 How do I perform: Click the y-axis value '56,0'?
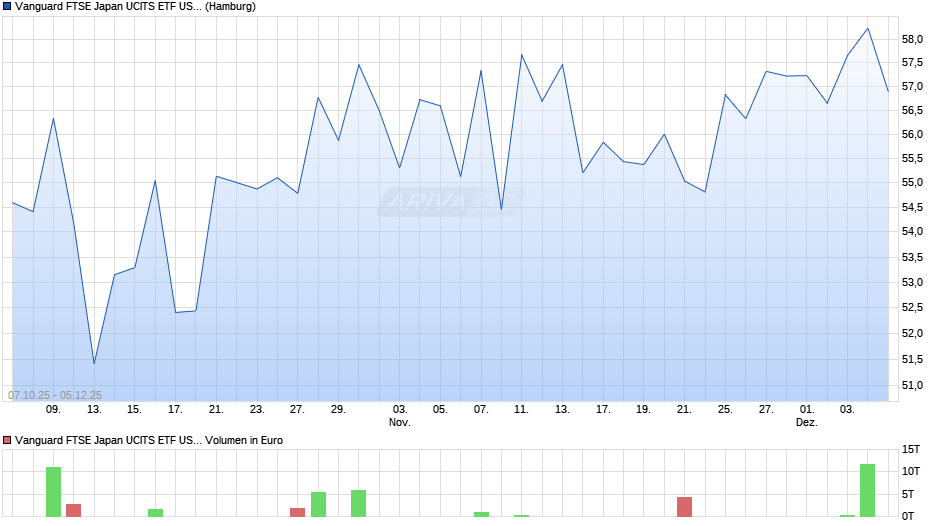tap(912, 134)
